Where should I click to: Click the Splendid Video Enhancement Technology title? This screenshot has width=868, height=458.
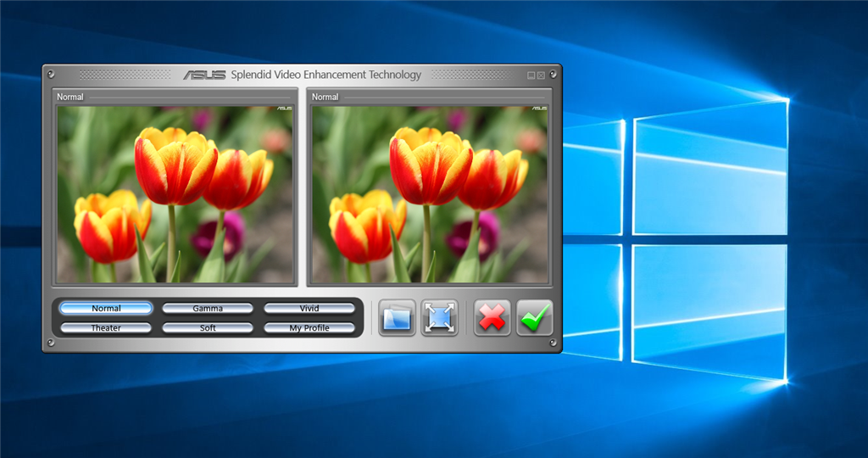pos(326,75)
